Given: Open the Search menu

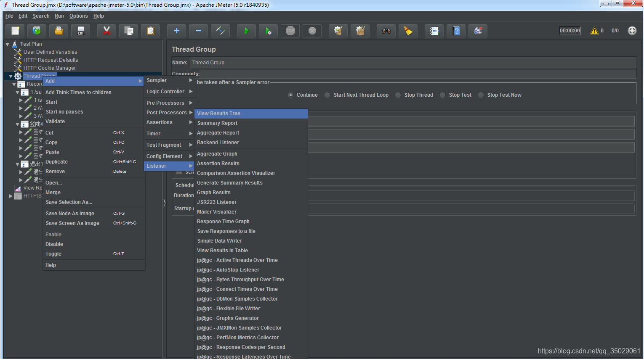Looking at the screenshot, I should (x=41, y=16).
